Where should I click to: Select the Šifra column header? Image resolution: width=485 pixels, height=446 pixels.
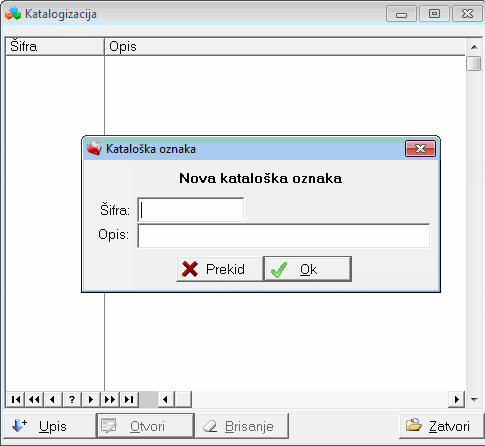55,46
